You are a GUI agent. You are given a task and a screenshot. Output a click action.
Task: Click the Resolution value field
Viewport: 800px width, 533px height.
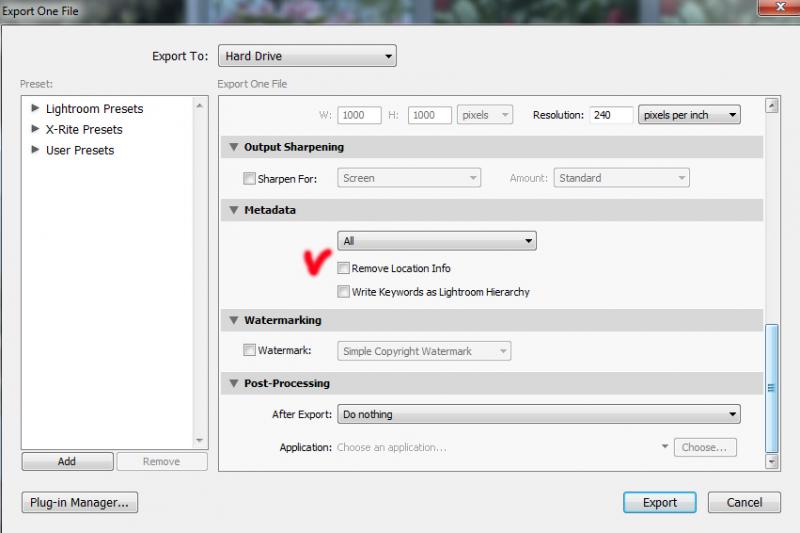[611, 115]
